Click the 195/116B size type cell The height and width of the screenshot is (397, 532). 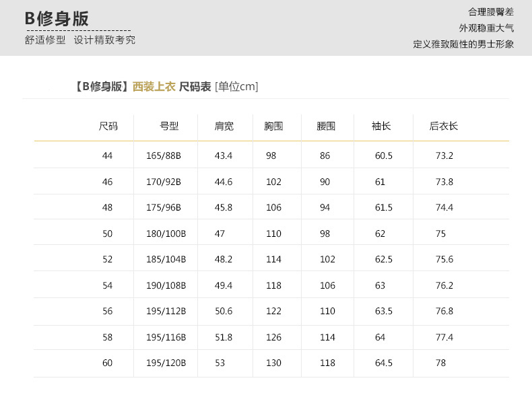pyautogui.click(x=166, y=337)
